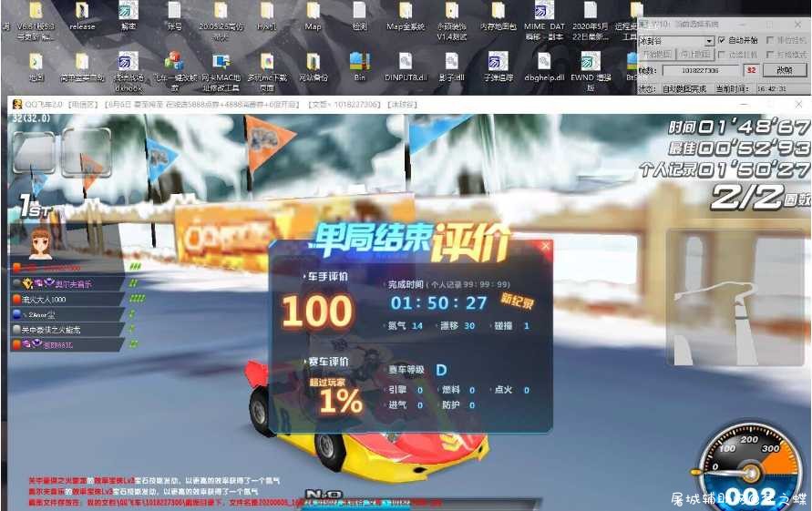
Task: Click the 超过玩家 1% value
Action: [x=341, y=401]
